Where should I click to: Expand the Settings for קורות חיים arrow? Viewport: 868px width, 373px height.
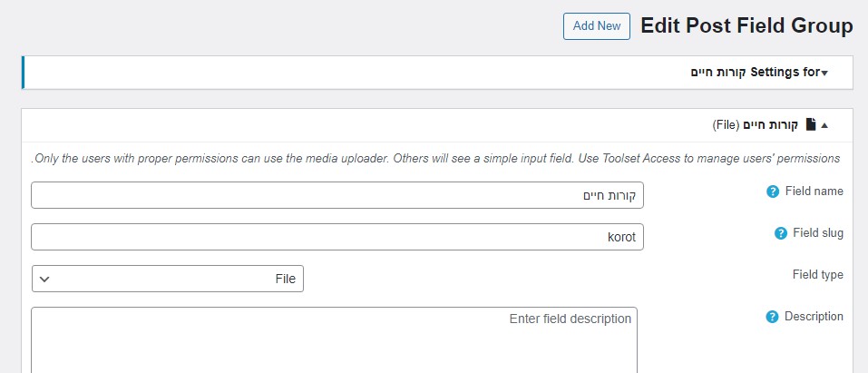824,74
